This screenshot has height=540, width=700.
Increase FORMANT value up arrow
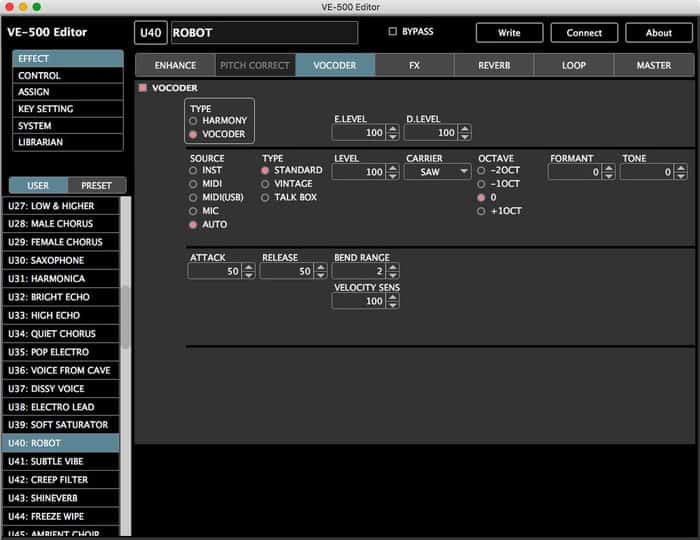608,168
